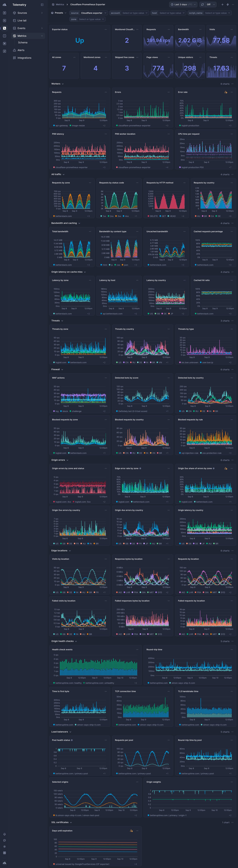238x868 pixels.
Task: Toggle image-resize series in Requests legend
Action: [77, 125]
